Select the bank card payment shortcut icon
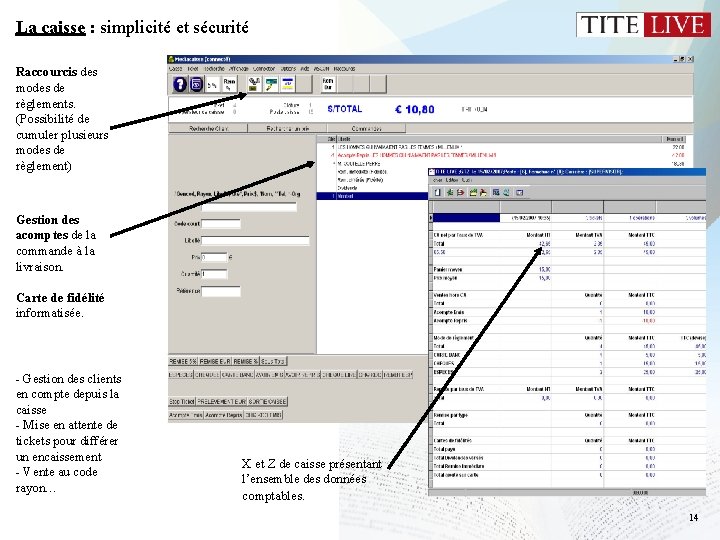Viewport: 720px width, 540px height. tap(288, 84)
